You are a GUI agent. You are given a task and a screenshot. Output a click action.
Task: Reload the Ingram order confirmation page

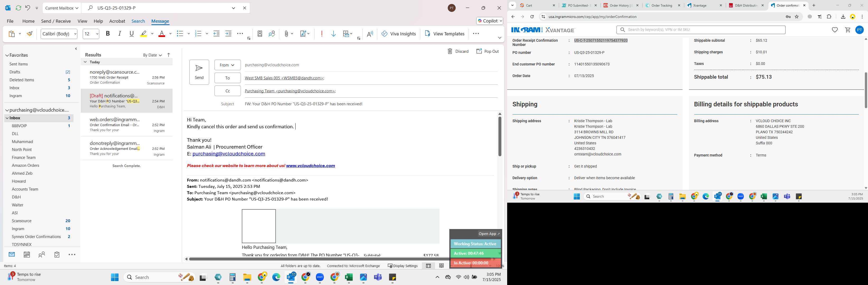(x=532, y=16)
